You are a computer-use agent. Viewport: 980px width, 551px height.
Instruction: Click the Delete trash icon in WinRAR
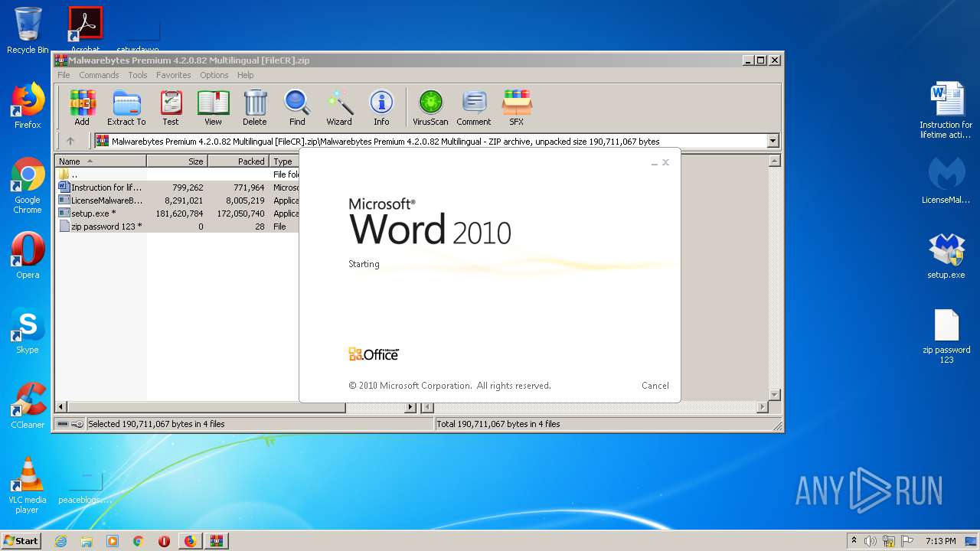point(255,107)
